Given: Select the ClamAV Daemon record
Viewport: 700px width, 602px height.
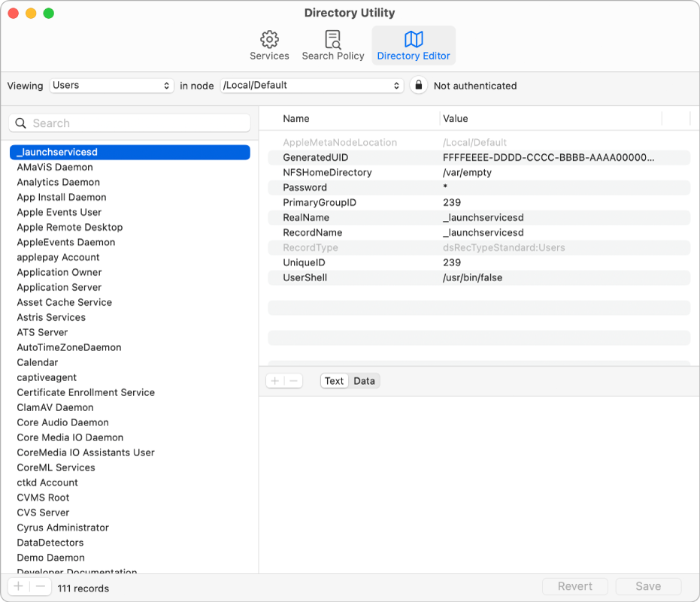Looking at the screenshot, I should tap(56, 407).
